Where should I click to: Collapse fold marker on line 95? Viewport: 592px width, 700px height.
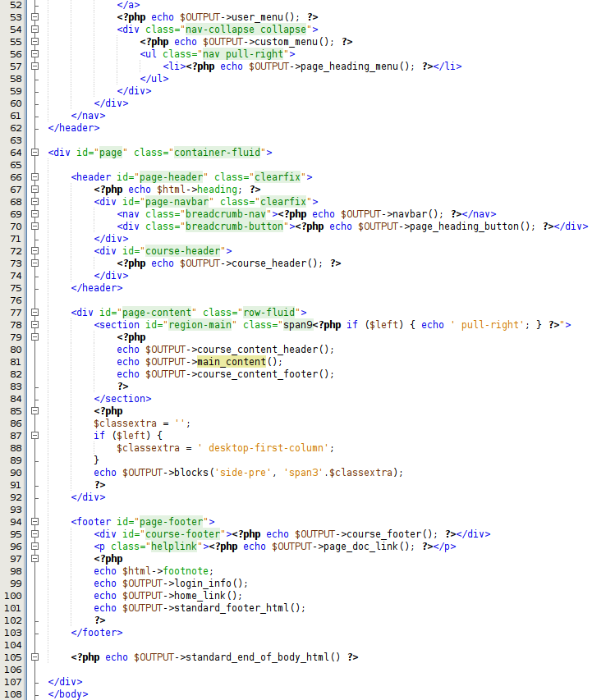34,534
